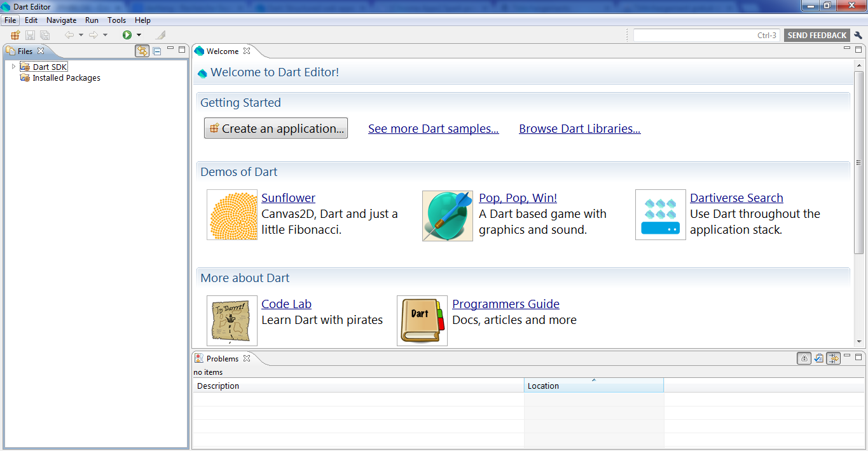Collapse all in the Files panel
Screen dimensions: 868x451
157,51
